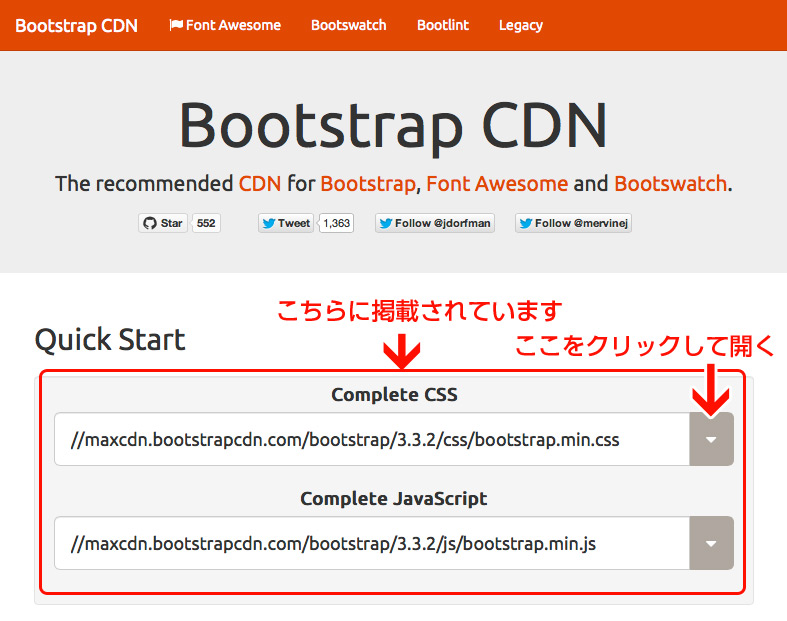Click the Tweet button with bird icon
787x621 pixels.
pyautogui.click(x=286, y=223)
